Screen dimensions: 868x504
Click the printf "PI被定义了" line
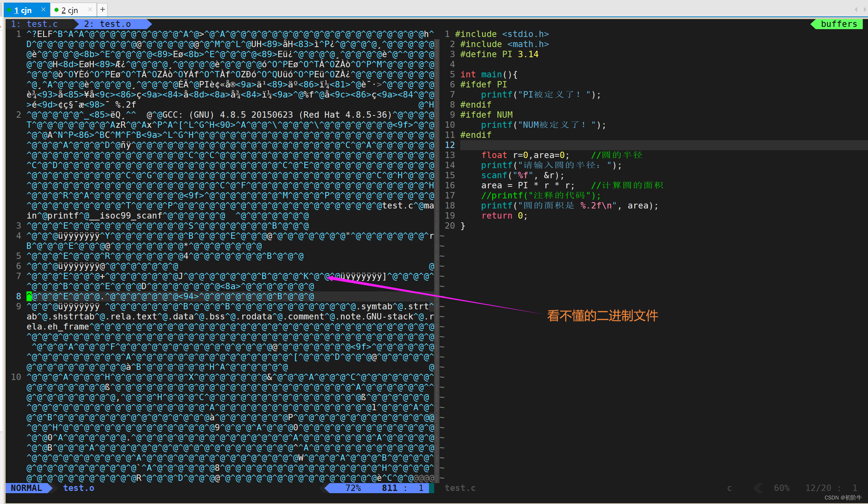(541, 95)
